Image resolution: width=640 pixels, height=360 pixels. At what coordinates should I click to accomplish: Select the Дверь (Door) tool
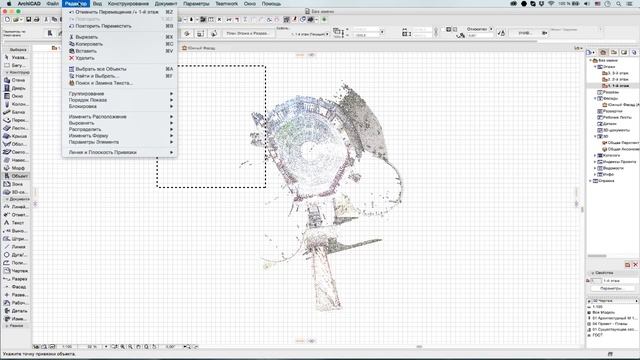[16, 88]
